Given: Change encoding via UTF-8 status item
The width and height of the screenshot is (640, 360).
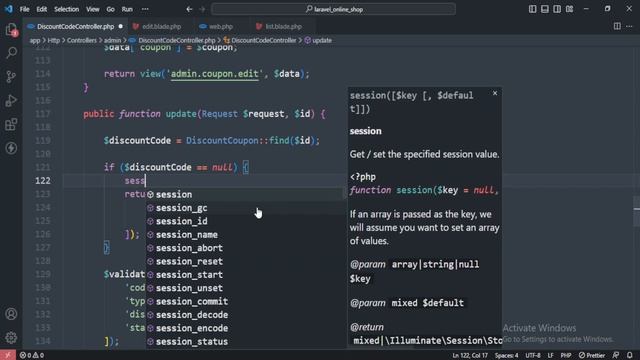Looking at the screenshot, I should tap(533, 356).
